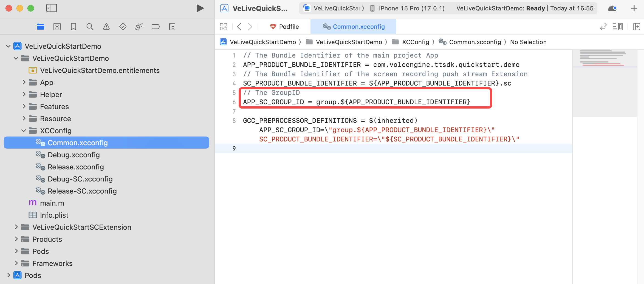Expand the Pods folder group
The width and height of the screenshot is (644, 284).
pos(16,251)
